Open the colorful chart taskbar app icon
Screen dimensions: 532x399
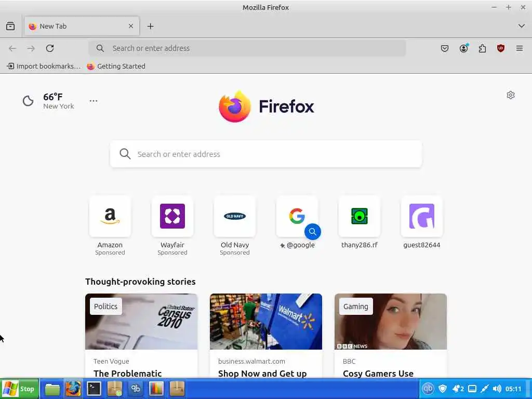coord(156,389)
